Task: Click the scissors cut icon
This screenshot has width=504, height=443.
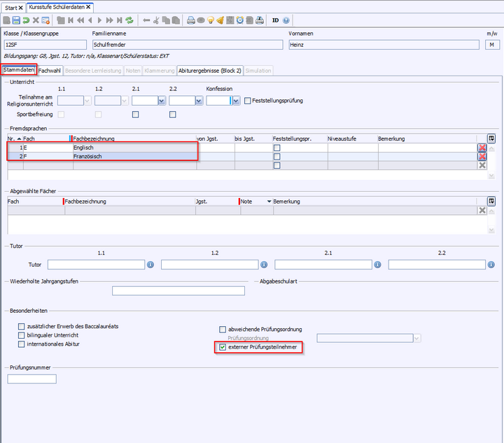Action: click(156, 20)
